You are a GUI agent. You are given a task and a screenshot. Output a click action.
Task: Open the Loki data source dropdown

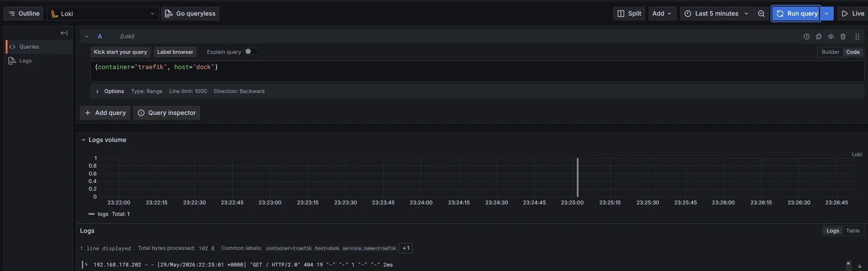[x=103, y=14]
